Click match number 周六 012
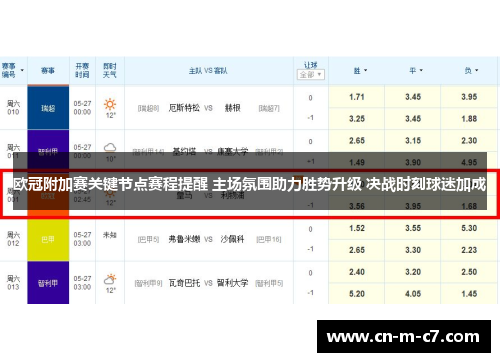 coord(13,239)
